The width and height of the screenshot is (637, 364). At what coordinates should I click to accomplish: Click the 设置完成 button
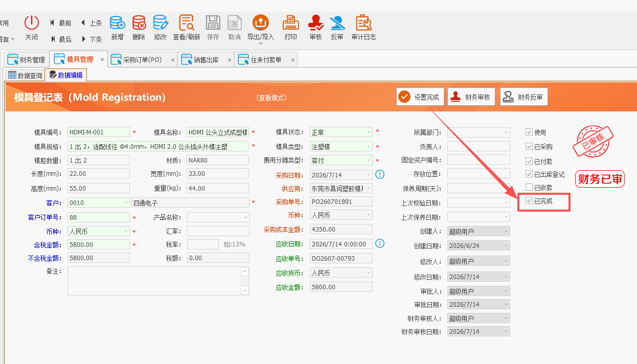420,97
